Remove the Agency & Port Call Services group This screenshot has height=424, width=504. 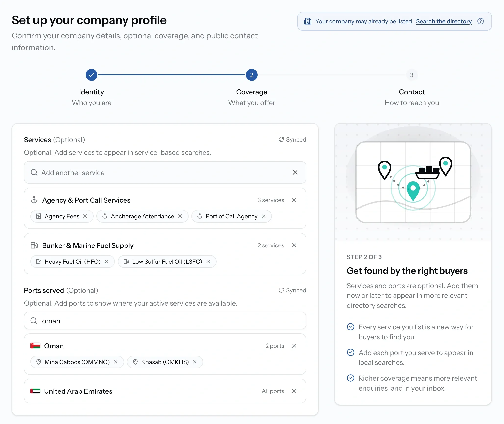(x=294, y=200)
